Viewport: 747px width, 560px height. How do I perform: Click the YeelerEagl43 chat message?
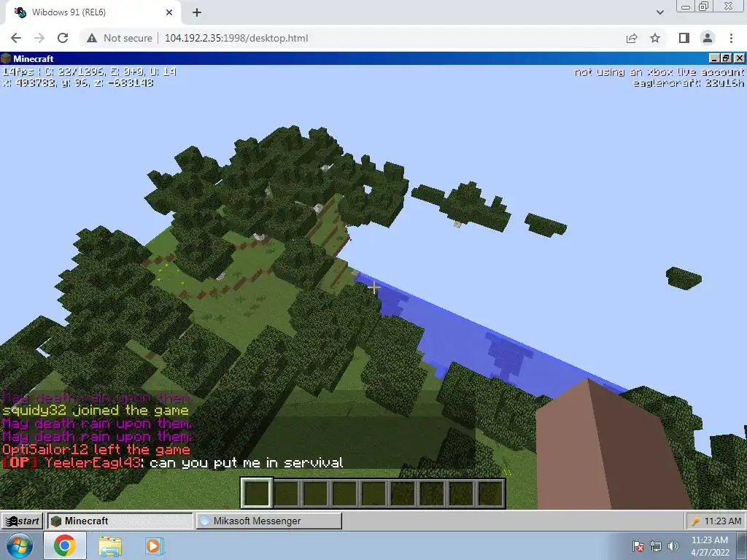pyautogui.click(x=173, y=463)
